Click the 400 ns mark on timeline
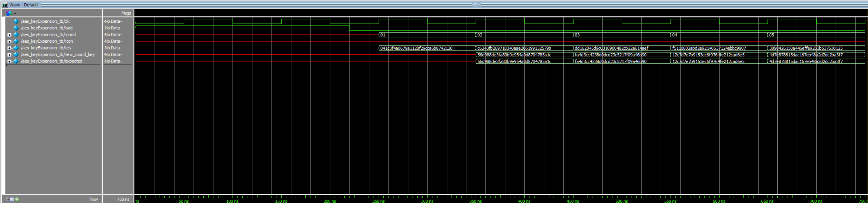The height and width of the screenshot is (203, 868). [524, 201]
